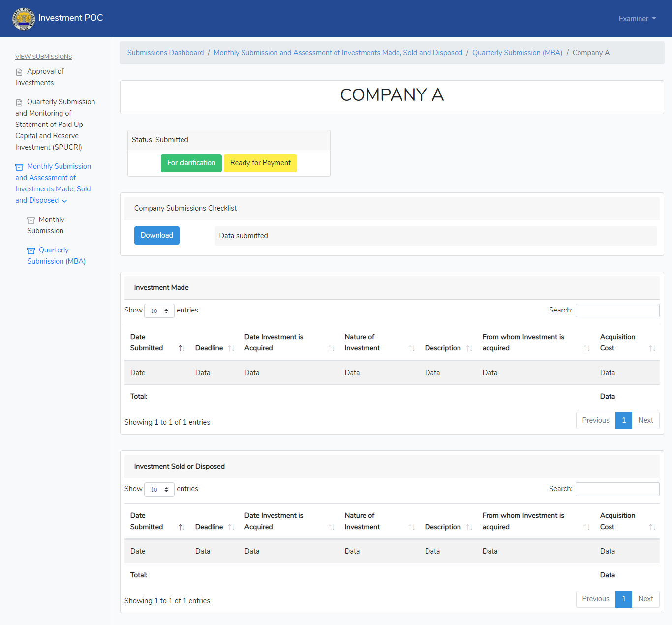Image resolution: width=672 pixels, height=625 pixels.
Task: Sort Investment Sold or Disposed by Date Submitted
Action: coord(157,521)
